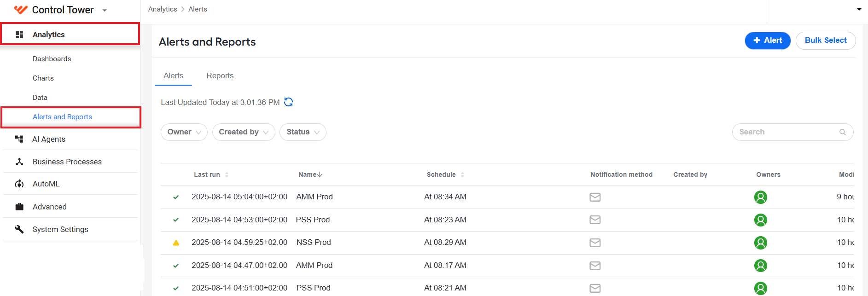Switch to the Reports tab
Viewport: 868px width, 296px height.
[220, 76]
